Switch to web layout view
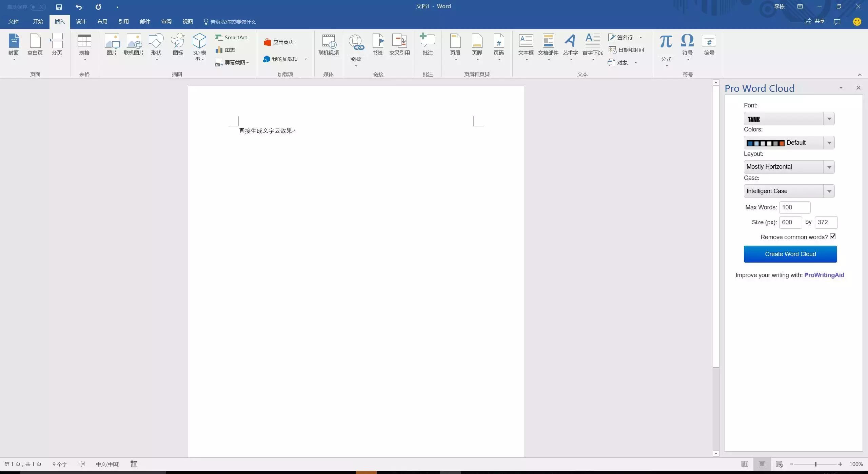The height and width of the screenshot is (474, 868). (x=779, y=464)
